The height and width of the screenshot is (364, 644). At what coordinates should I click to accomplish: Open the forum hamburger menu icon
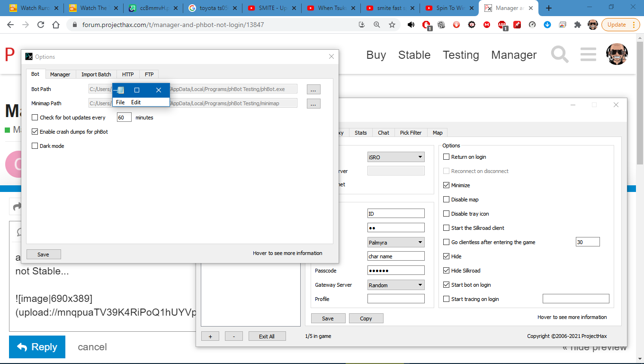[588, 55]
